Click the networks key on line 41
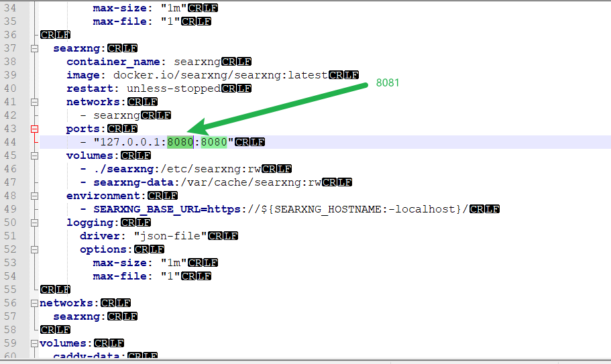Viewport: 611px width, 364px height. pos(93,102)
